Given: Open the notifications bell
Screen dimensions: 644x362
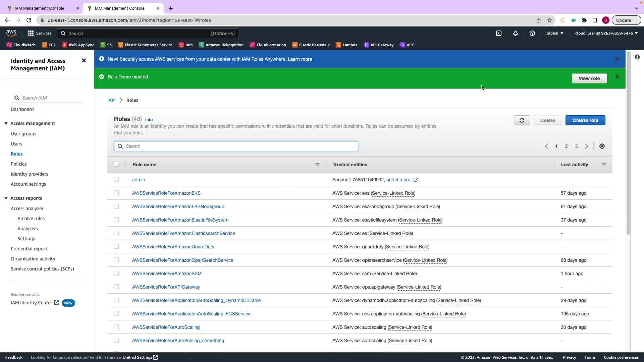Looking at the screenshot, I should click(x=516, y=33).
